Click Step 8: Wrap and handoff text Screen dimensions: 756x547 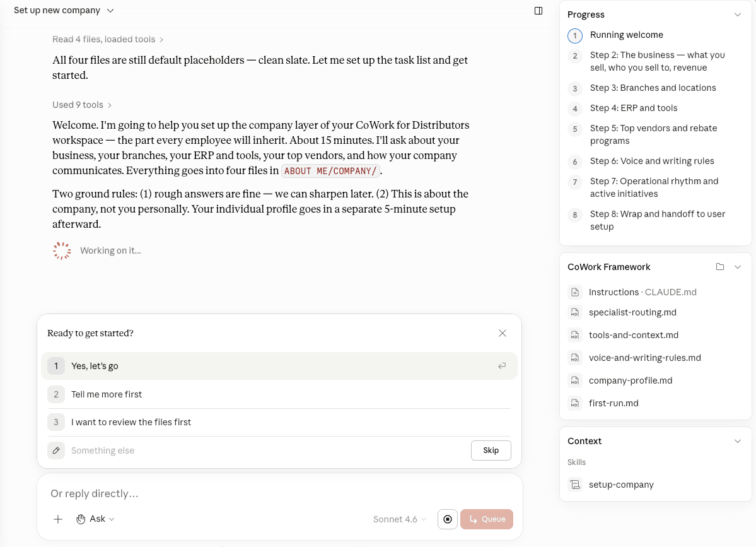657,220
